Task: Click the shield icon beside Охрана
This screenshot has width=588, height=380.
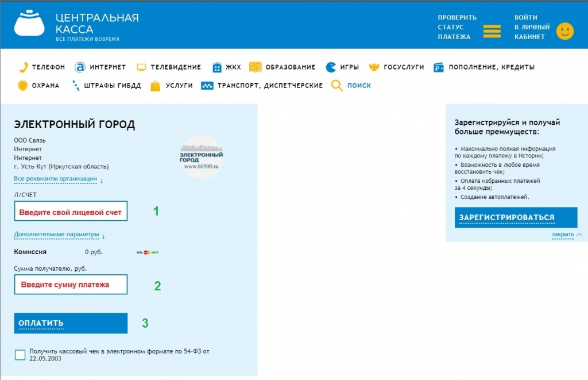Action: coord(23,86)
